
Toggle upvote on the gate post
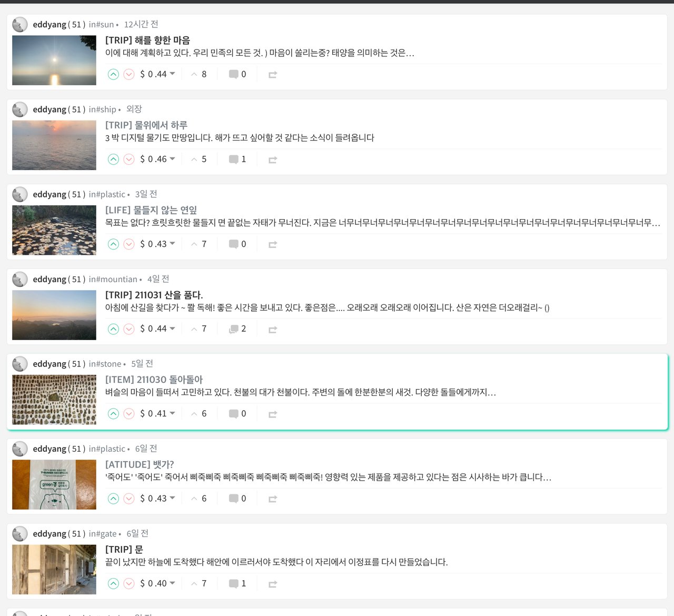pyautogui.click(x=113, y=583)
